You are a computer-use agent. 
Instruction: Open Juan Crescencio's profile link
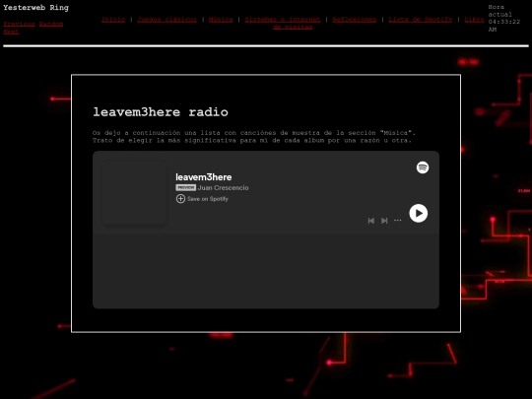click(x=223, y=187)
